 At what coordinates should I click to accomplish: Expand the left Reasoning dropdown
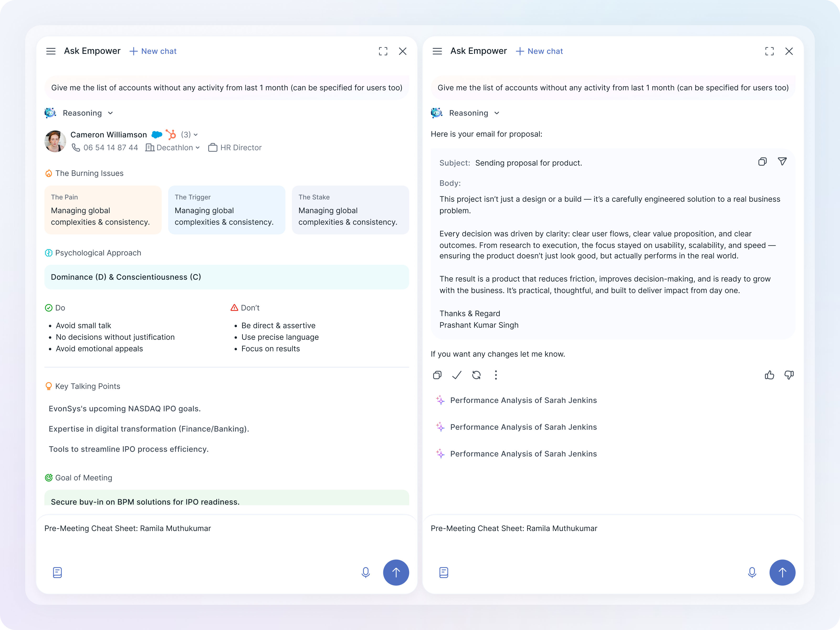point(111,113)
